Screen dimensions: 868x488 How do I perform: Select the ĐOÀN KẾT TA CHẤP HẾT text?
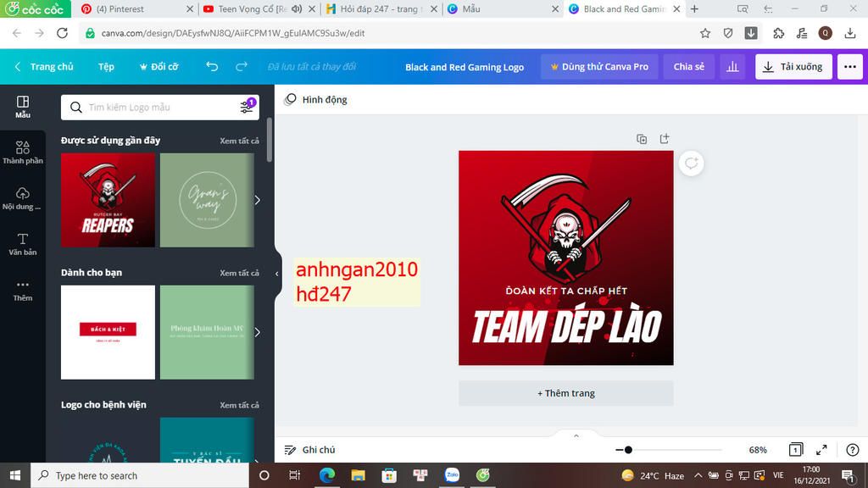pos(566,291)
